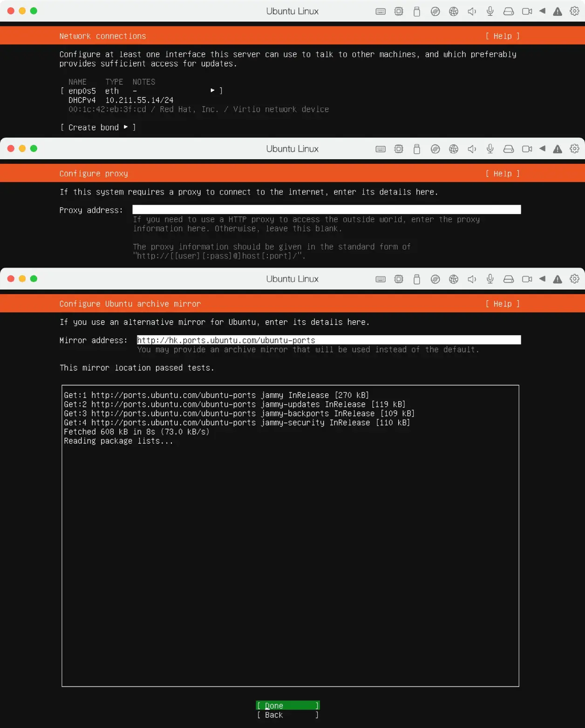The width and height of the screenshot is (585, 728).
Task: Click CPU chip icon in Network connections window
Action: click(399, 12)
